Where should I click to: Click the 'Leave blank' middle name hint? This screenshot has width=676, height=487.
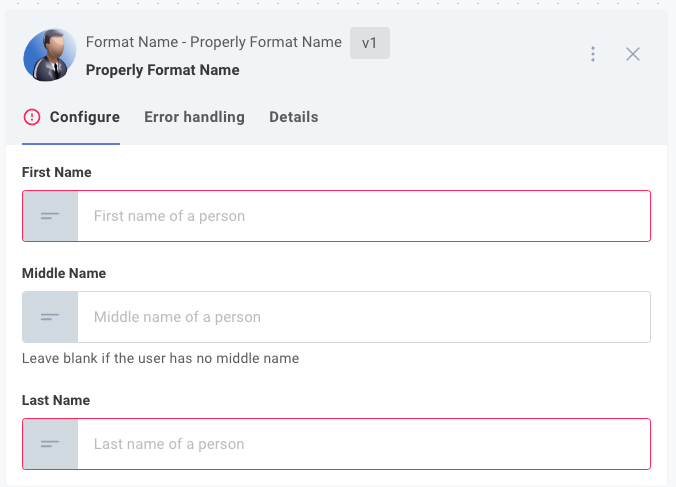tap(160, 358)
